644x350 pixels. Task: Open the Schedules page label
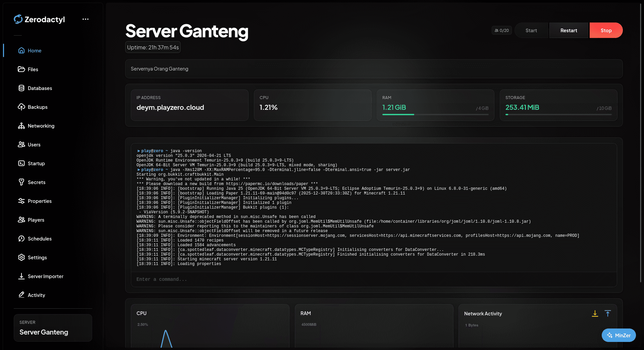(40, 238)
